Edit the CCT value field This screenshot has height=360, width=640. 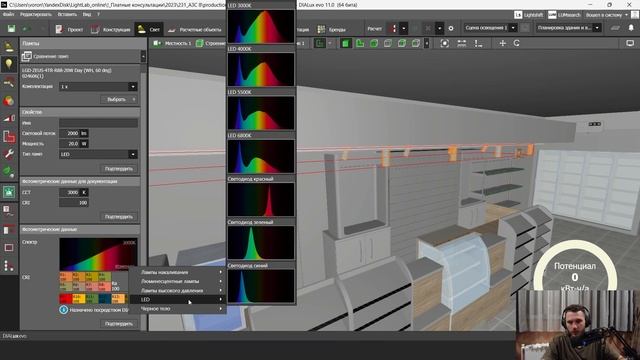tap(69, 192)
